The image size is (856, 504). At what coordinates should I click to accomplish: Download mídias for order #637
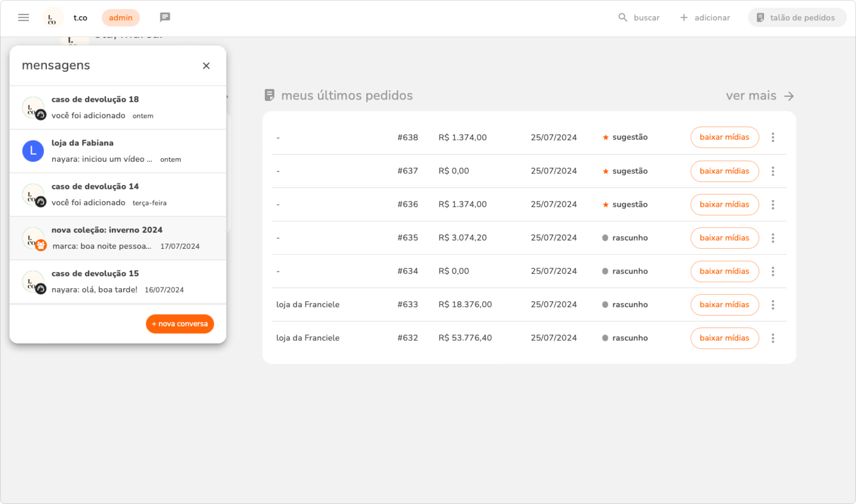(x=724, y=171)
